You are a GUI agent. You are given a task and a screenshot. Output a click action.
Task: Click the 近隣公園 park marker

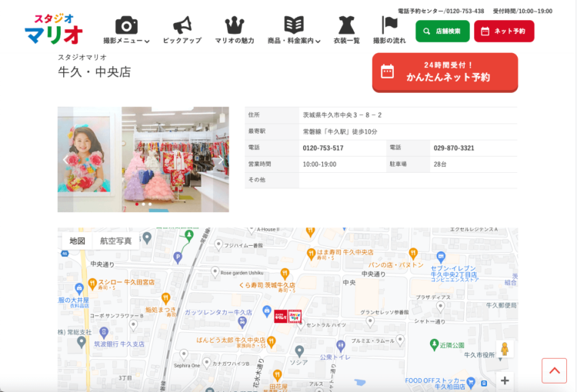pos(434,345)
